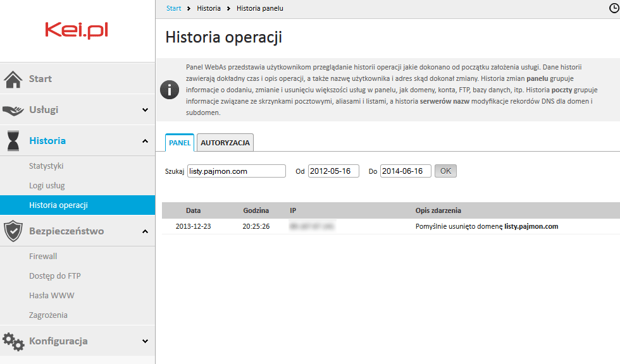Click the clock icon in top-right corner
This screenshot has width=620, height=364.
click(x=613, y=9)
